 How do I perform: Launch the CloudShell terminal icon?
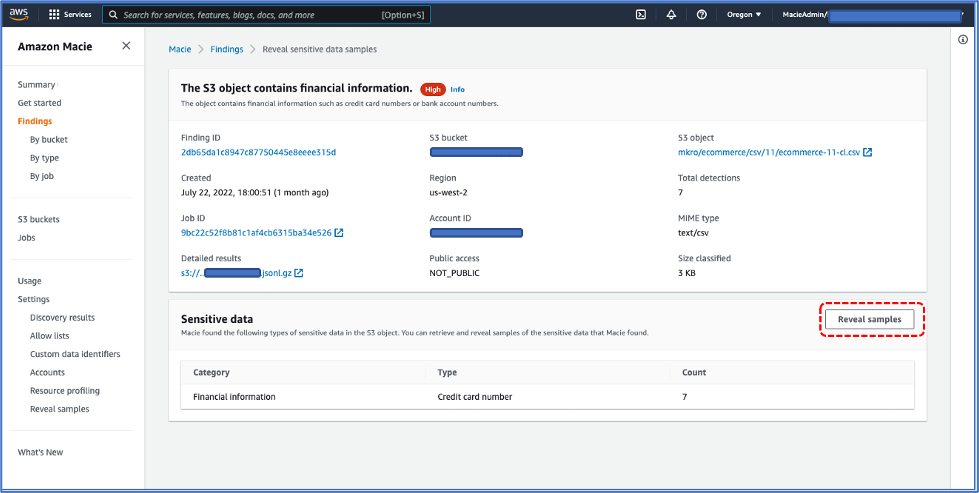[x=641, y=14]
